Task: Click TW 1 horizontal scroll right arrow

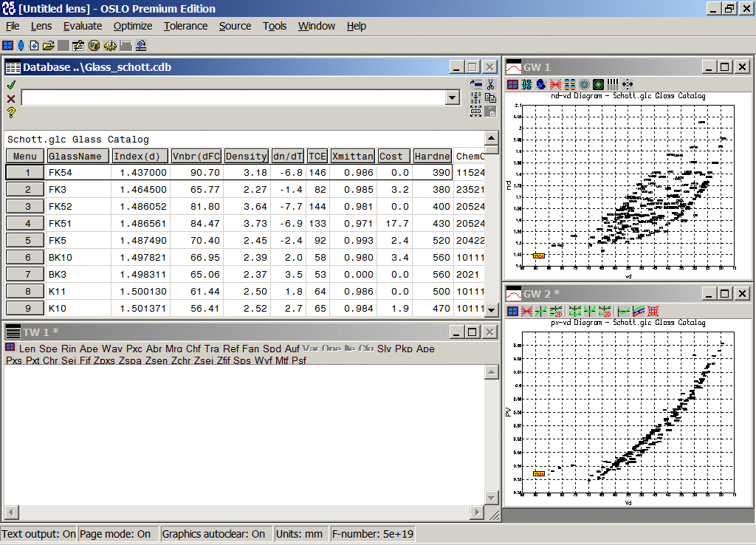Action: tap(477, 513)
